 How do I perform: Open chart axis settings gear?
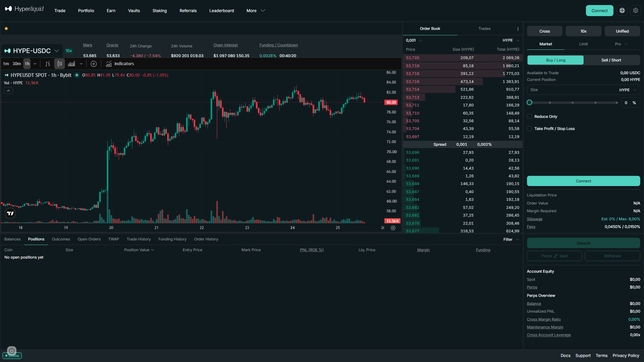[x=393, y=228]
